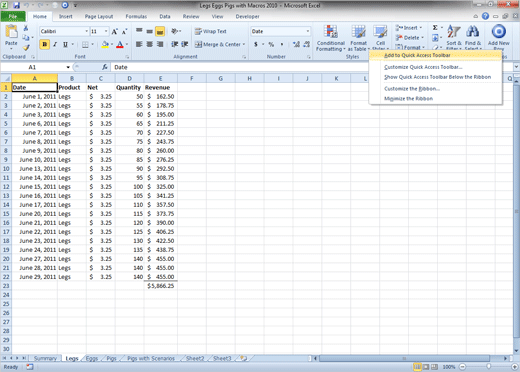Switch to the Summary sheet tab
520x372 pixels.
[x=45, y=358]
